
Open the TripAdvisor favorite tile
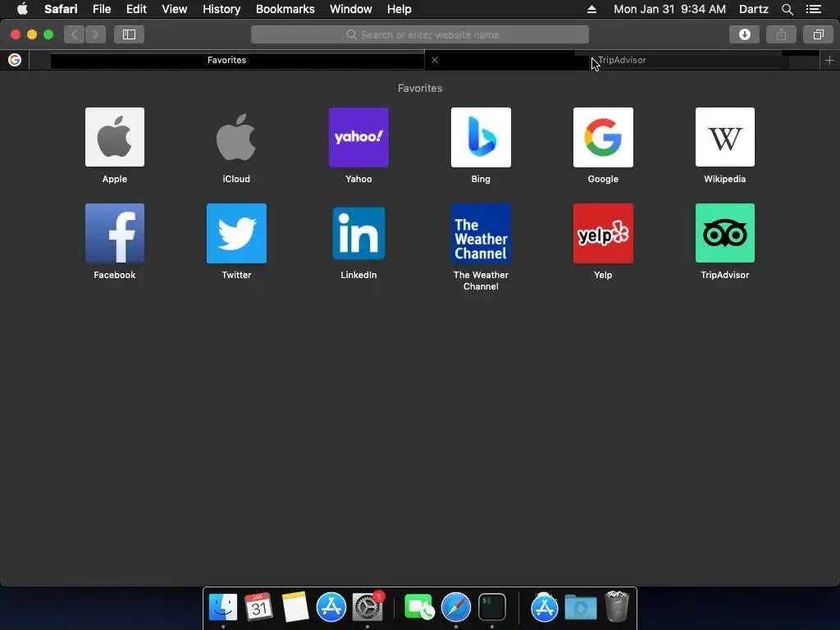click(725, 233)
